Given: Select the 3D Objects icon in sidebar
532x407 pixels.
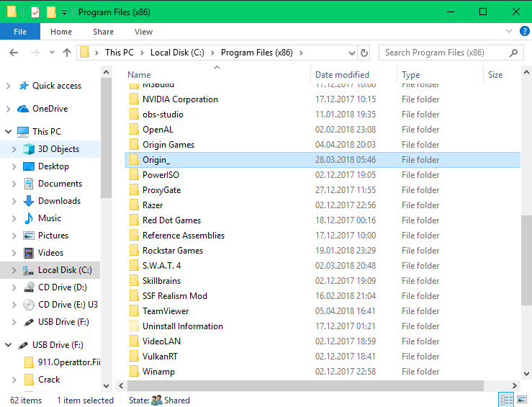Looking at the screenshot, I should coord(29,149).
